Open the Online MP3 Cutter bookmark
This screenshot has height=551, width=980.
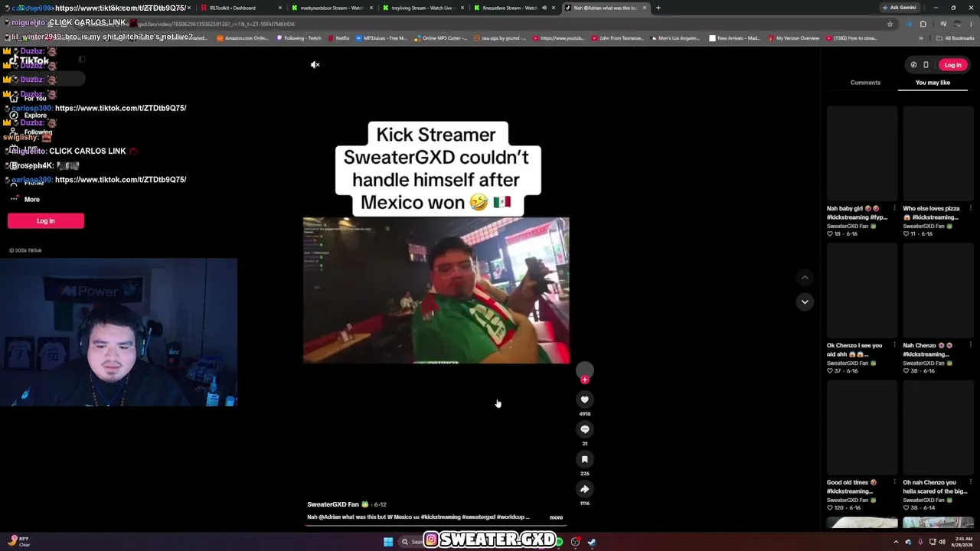(441, 38)
